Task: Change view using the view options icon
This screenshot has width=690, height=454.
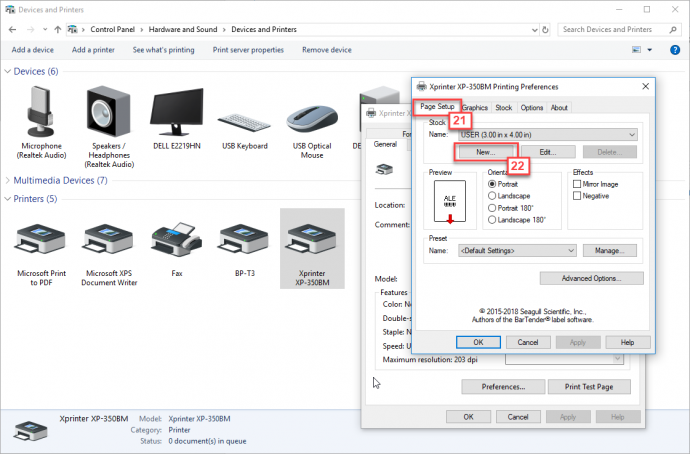Action: (636, 50)
